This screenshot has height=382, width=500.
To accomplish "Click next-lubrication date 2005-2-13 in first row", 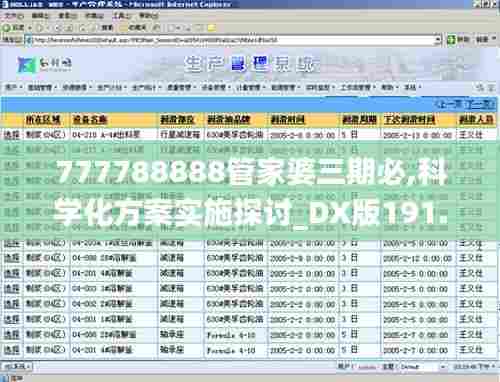I will 418,135.
